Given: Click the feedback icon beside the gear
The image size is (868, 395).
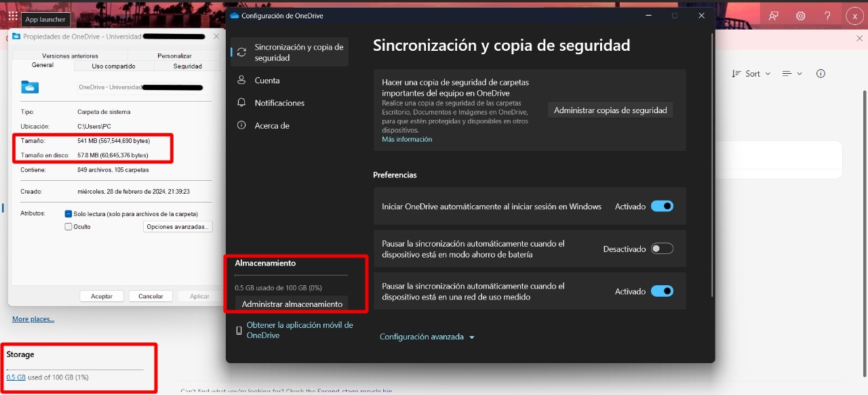Looking at the screenshot, I should pos(774,16).
